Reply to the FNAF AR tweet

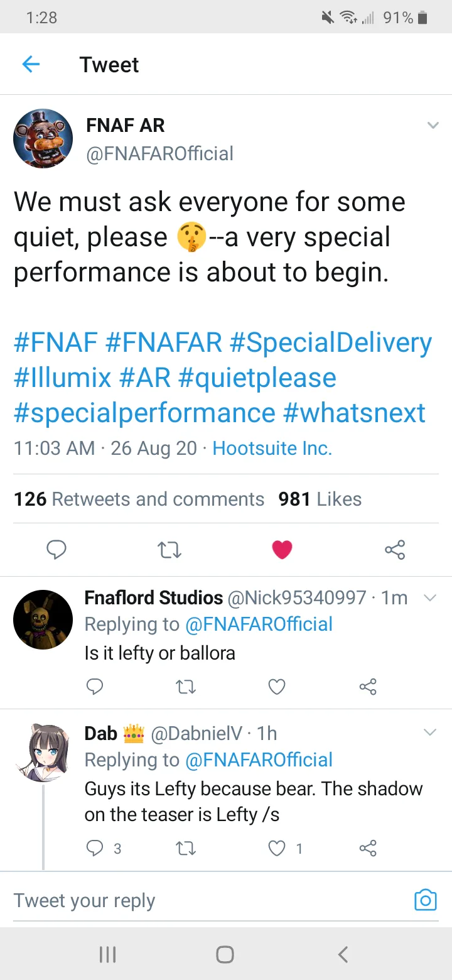coord(56,550)
